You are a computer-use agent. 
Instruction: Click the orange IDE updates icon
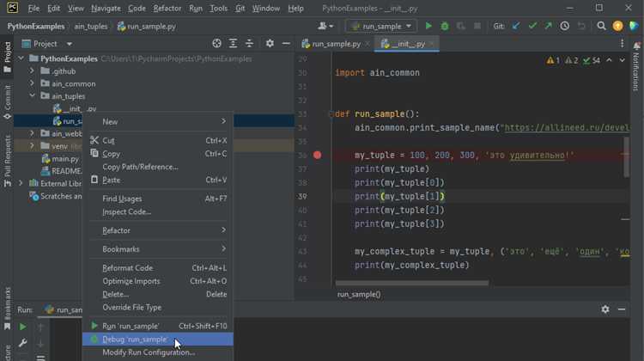pyautogui.click(x=617, y=26)
